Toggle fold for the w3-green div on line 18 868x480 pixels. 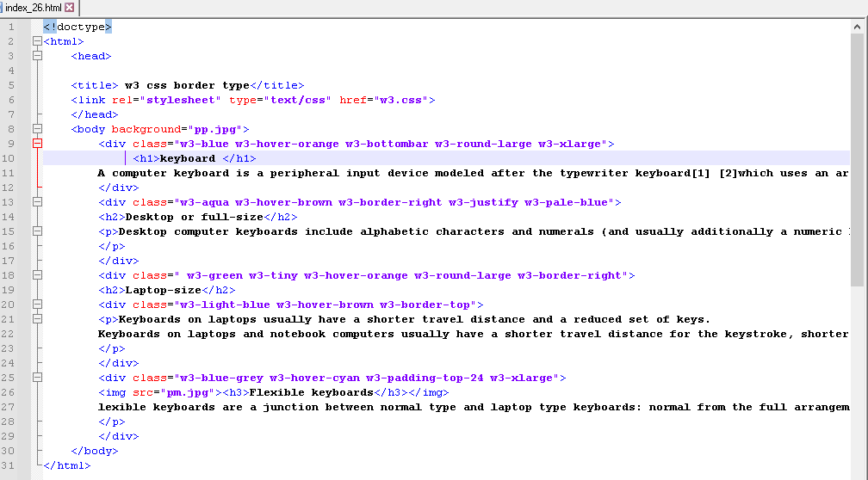point(37,275)
